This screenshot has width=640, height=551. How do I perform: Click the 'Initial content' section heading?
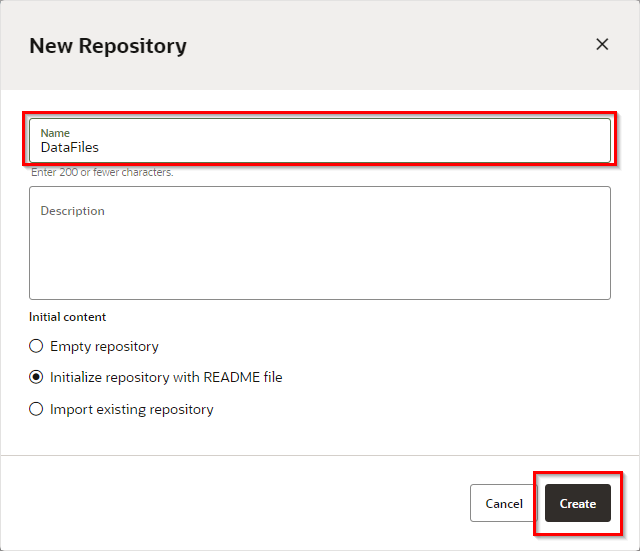[67, 317]
